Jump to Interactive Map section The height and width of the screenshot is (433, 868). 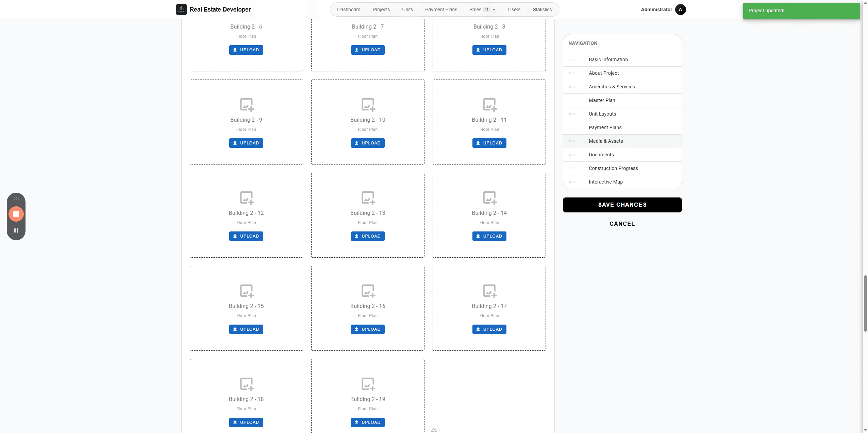coord(622,182)
